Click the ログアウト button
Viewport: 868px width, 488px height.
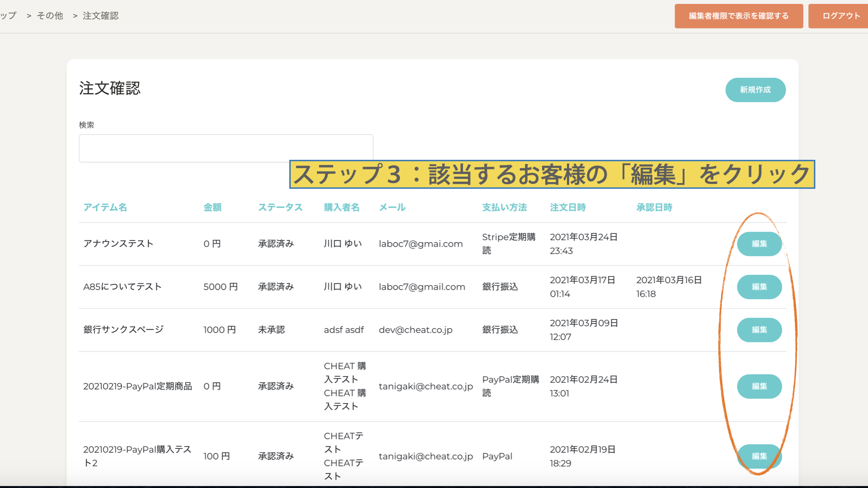[x=840, y=16]
